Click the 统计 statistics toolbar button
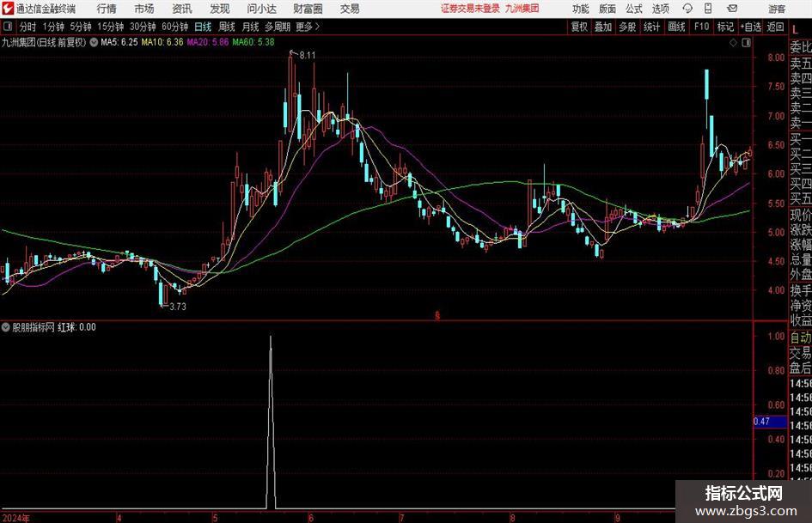This screenshot has height=523, width=812. click(x=651, y=27)
